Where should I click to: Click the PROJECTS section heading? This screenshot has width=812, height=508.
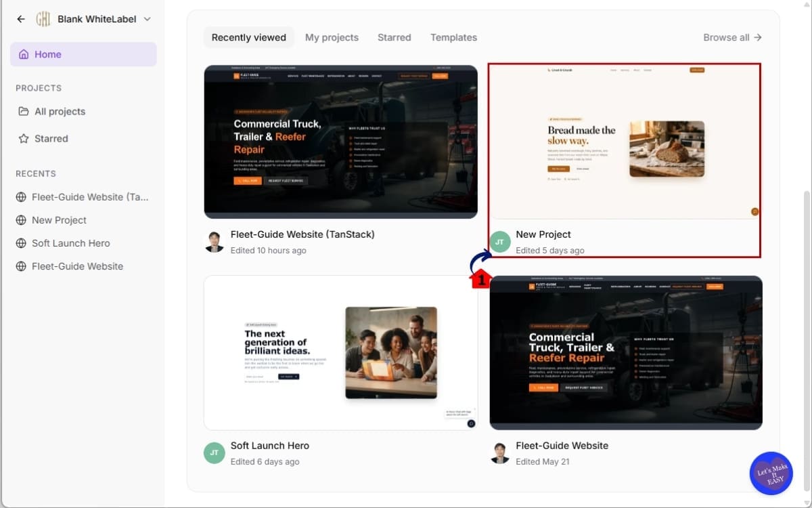tap(39, 88)
